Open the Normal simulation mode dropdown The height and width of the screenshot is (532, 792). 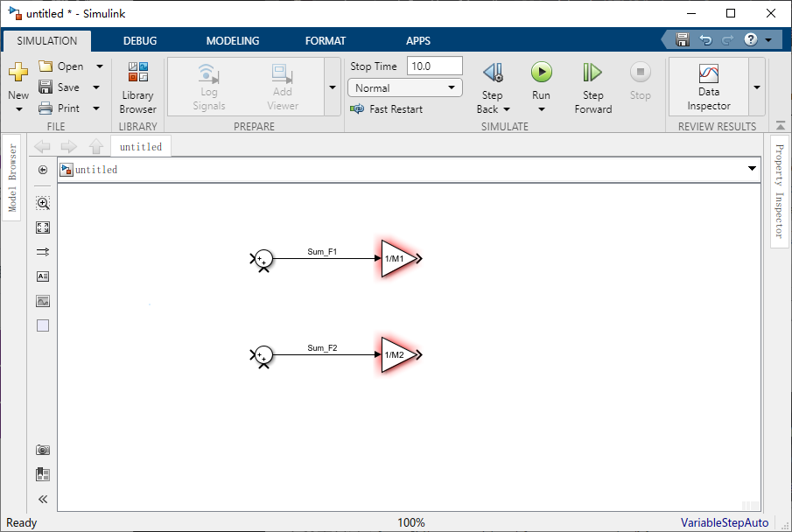[x=405, y=87]
